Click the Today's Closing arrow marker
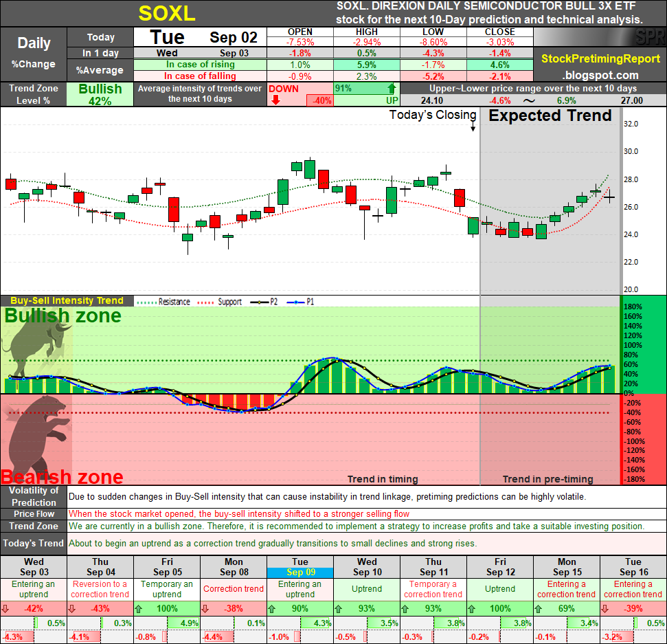Screen dimensions: 667x644 (473, 127)
